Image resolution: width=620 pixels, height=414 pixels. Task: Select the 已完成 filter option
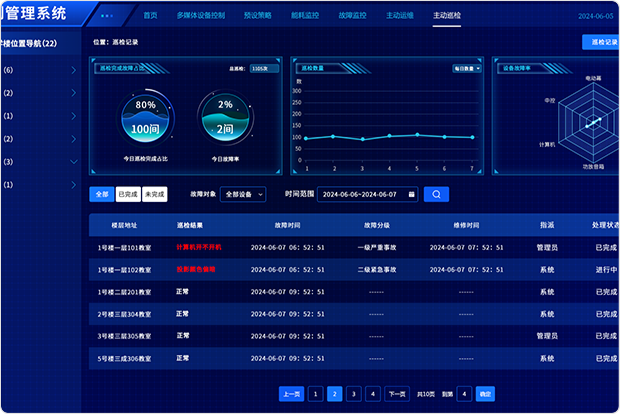click(128, 194)
